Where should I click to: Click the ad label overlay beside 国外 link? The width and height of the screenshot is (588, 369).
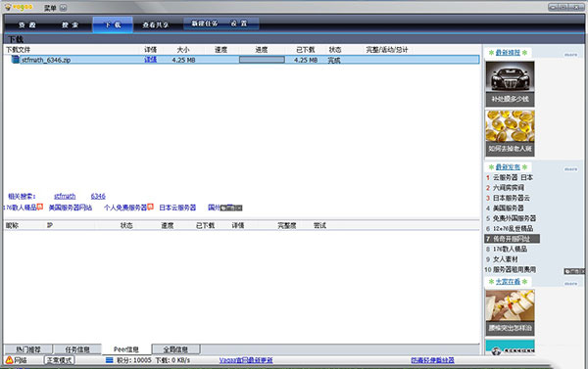coord(231,208)
